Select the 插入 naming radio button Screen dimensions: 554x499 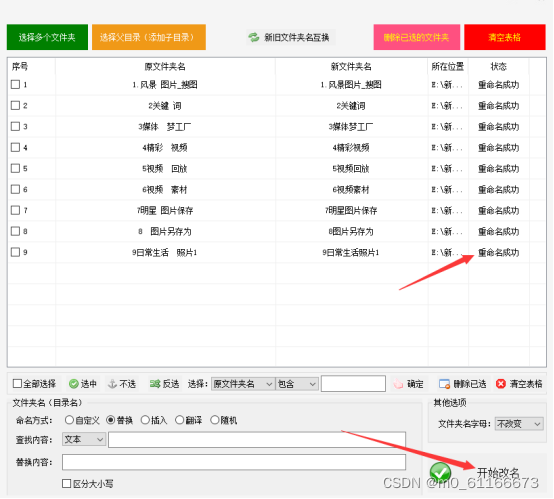pyautogui.click(x=145, y=420)
